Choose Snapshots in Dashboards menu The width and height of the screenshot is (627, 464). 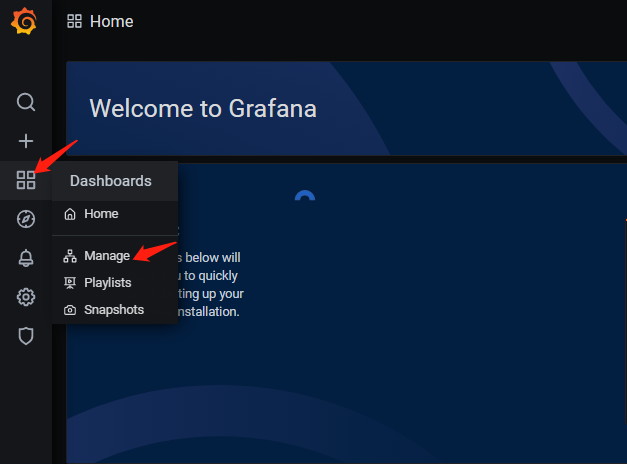(x=114, y=310)
